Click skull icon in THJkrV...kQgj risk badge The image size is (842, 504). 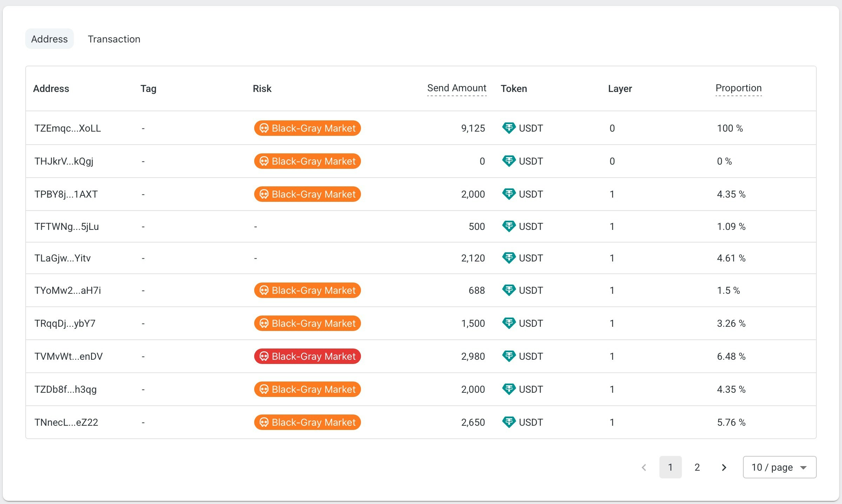264,161
